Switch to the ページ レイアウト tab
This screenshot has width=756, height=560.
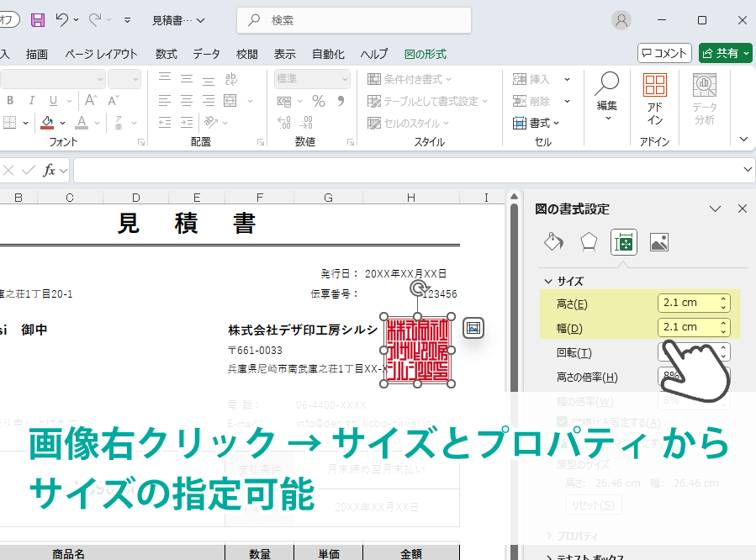pos(101,54)
